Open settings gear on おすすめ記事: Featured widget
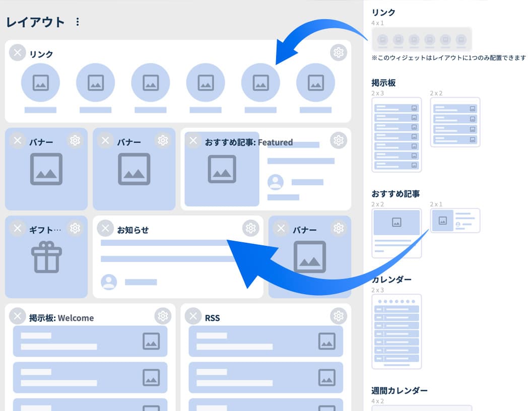The width and height of the screenshot is (532, 411). 339,140
